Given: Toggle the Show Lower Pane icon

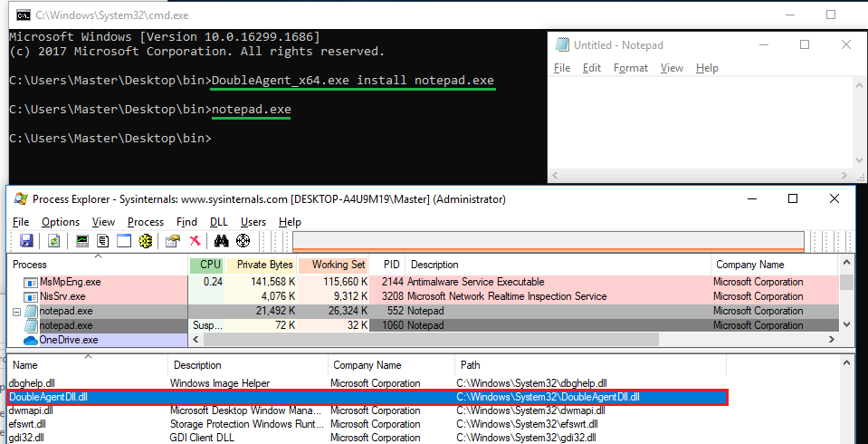Looking at the screenshot, I should (124, 241).
